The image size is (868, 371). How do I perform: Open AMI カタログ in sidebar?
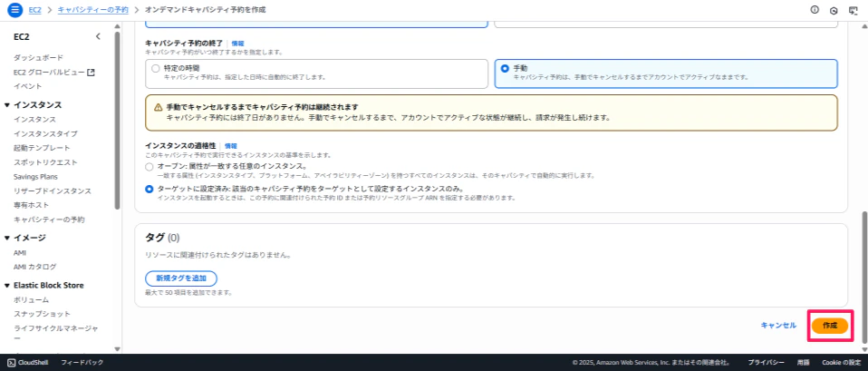(x=34, y=267)
